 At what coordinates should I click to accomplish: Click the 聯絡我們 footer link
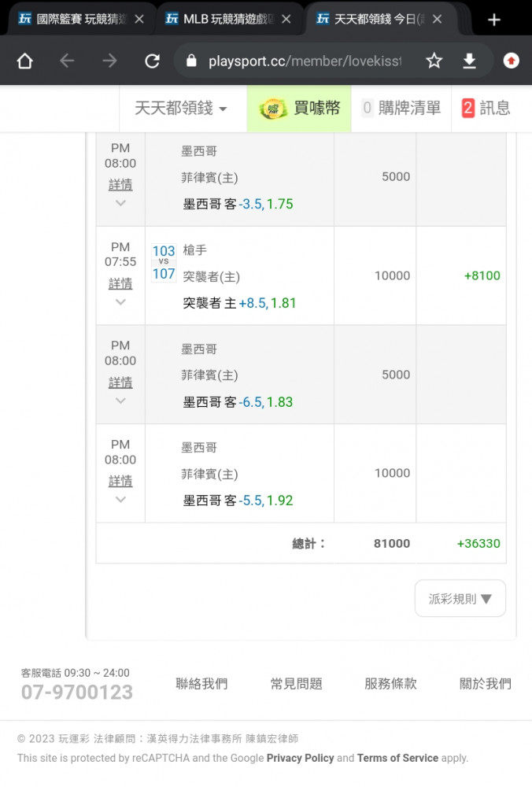(201, 684)
